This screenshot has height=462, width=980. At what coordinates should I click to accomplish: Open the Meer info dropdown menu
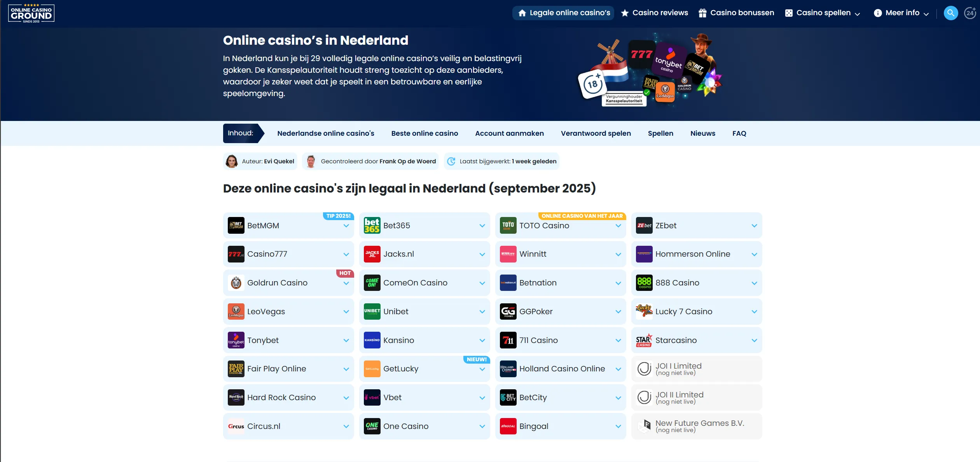(901, 13)
